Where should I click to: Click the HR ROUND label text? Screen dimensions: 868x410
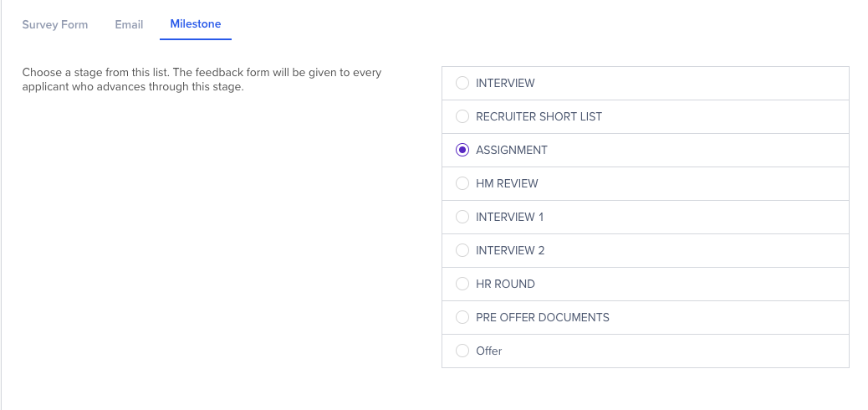(505, 284)
